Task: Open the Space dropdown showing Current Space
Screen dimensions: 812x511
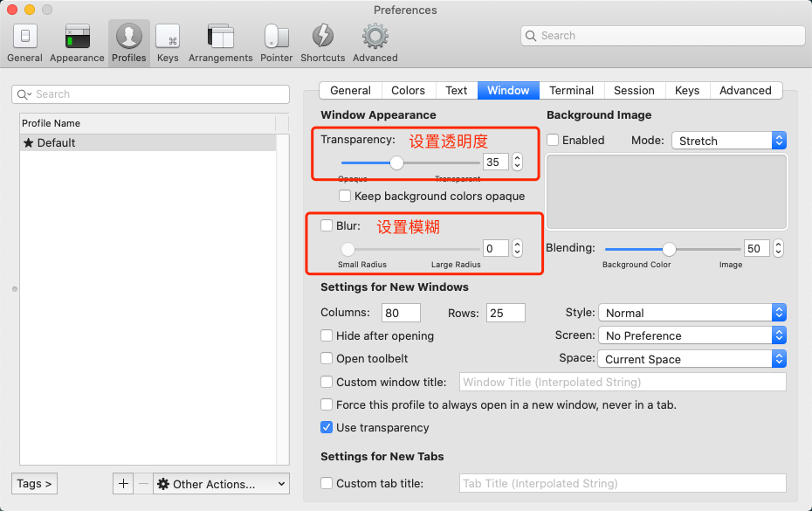Action: pos(692,359)
